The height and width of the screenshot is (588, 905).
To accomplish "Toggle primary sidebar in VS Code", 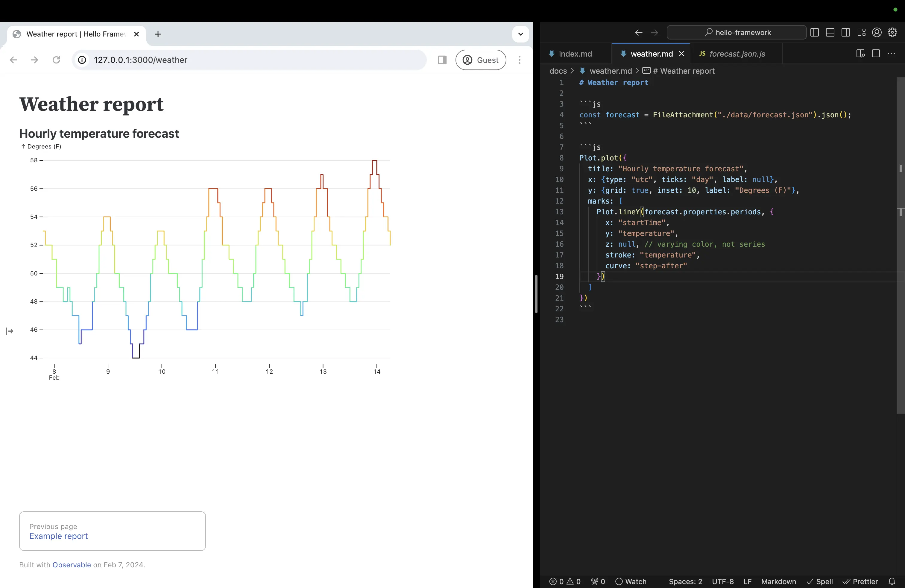I will [x=815, y=32].
